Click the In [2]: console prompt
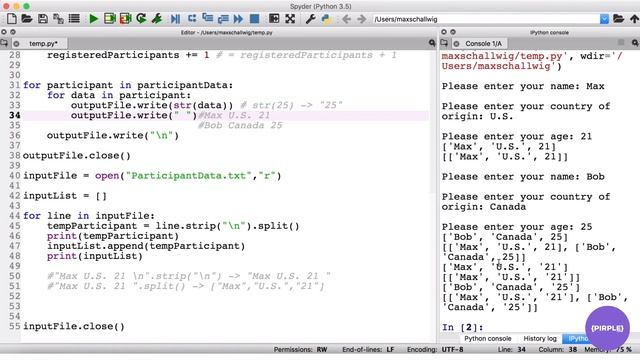640x360 pixels. (x=462, y=327)
